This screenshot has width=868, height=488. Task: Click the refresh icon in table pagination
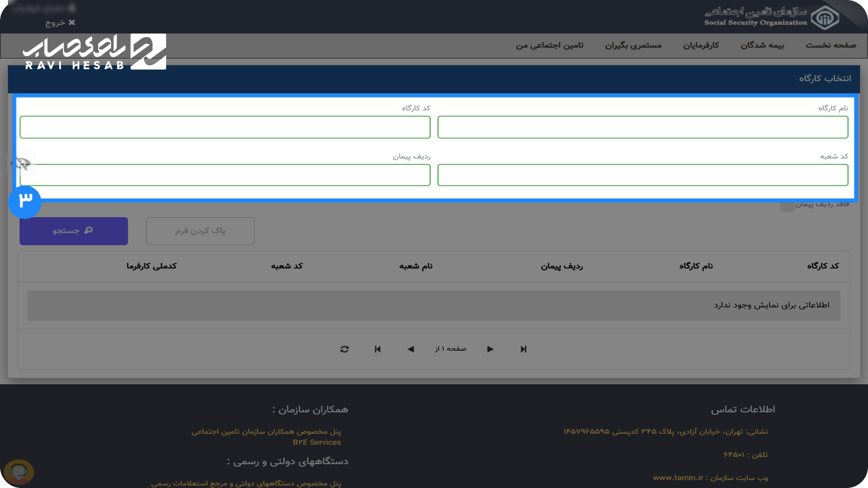point(345,349)
